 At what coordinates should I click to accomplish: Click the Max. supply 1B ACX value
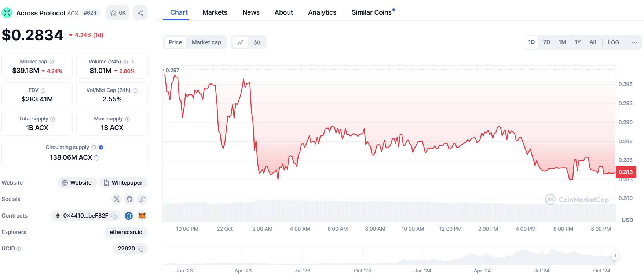click(x=112, y=128)
